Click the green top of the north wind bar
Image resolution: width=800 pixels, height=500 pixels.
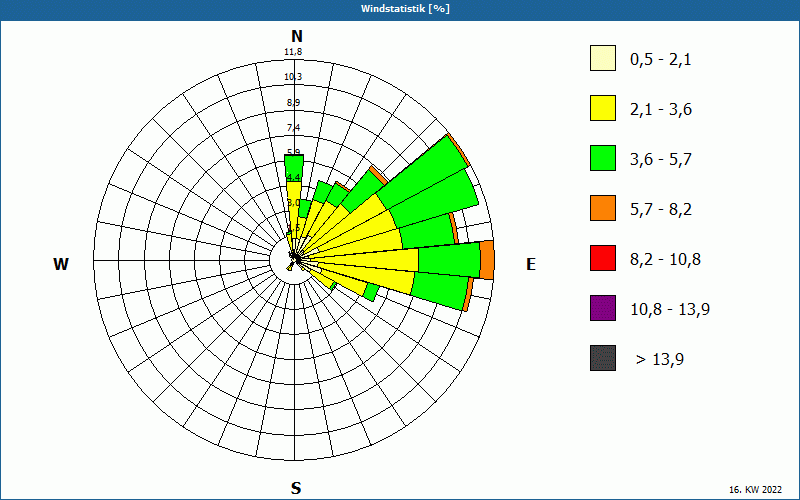[x=294, y=168]
